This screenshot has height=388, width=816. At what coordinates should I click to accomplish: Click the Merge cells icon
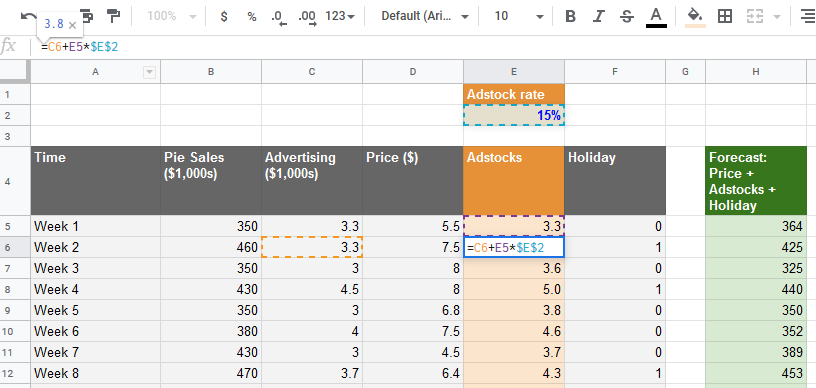click(x=754, y=17)
